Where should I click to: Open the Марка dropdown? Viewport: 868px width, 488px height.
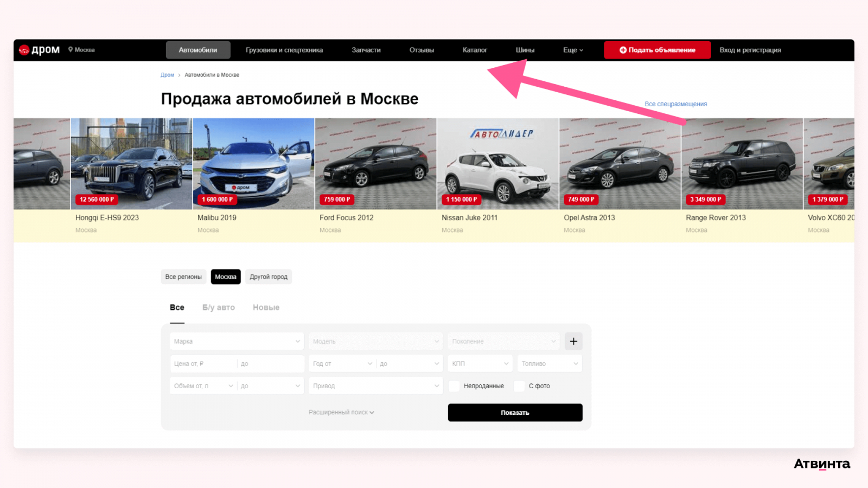pos(237,342)
